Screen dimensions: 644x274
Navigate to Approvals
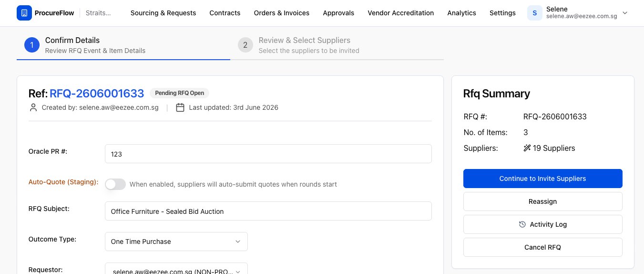tap(338, 13)
